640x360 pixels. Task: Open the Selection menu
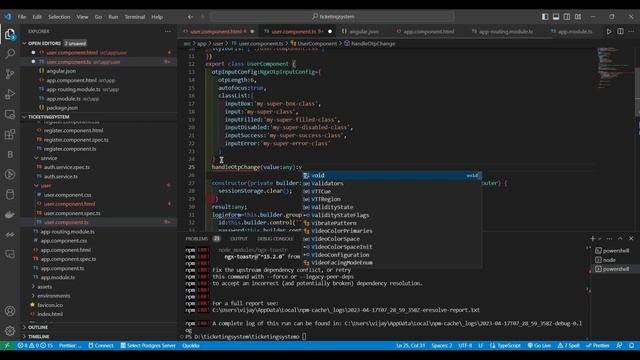[x=59, y=17]
